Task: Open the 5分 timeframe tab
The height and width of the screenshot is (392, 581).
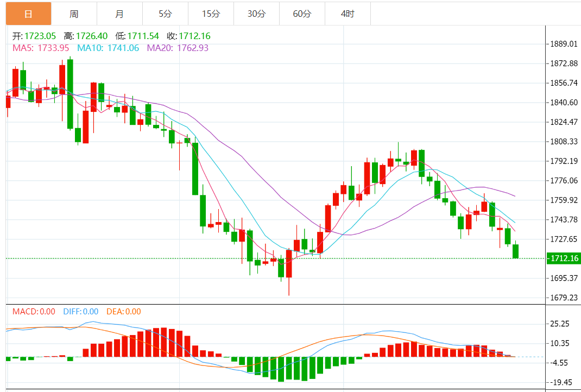Action: click(x=165, y=14)
